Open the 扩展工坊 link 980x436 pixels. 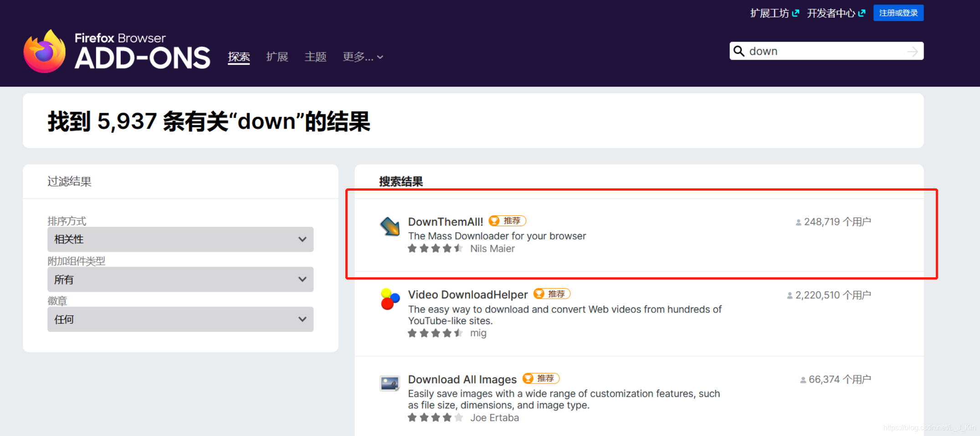coord(775,13)
